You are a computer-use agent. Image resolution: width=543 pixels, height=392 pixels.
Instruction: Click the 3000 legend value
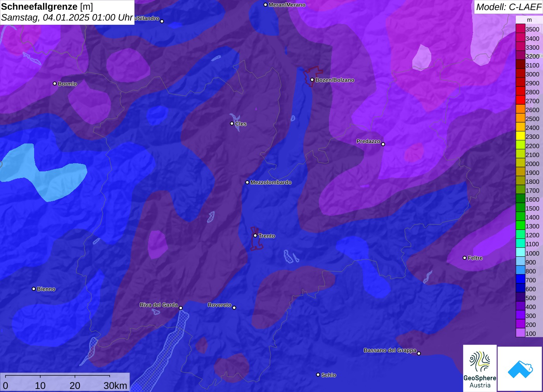pos(532,74)
